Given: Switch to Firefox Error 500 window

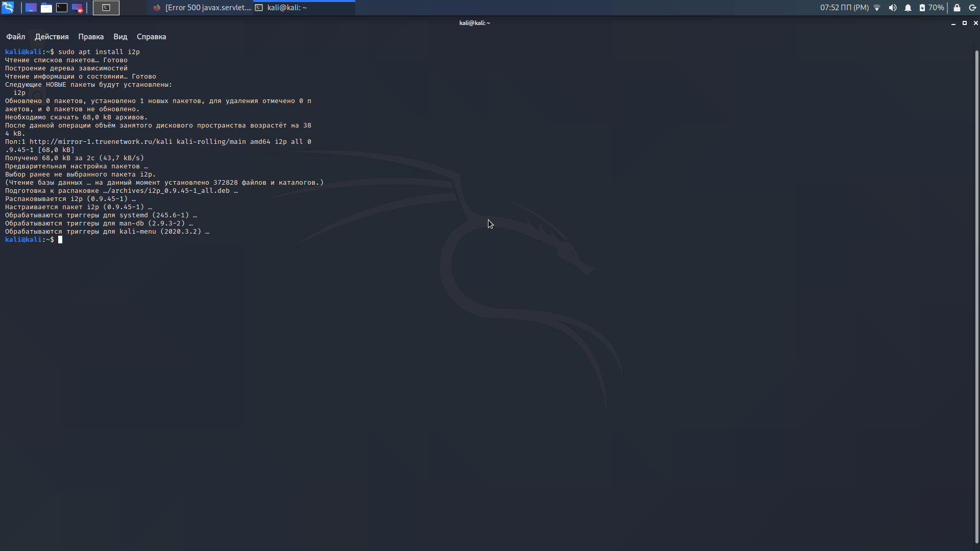Looking at the screenshot, I should (202, 8).
